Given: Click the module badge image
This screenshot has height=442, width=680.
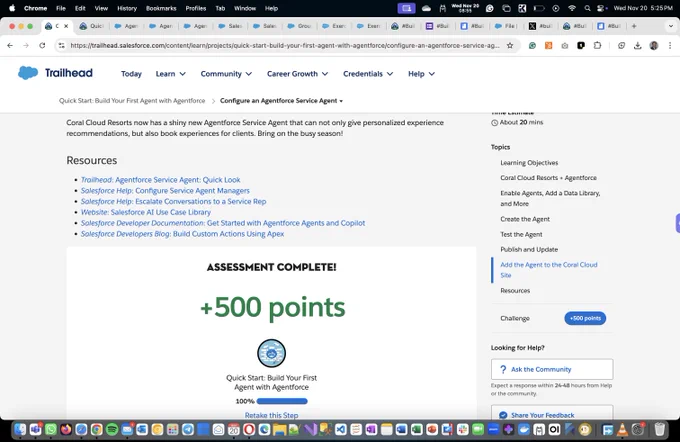Looking at the screenshot, I should tap(271, 353).
